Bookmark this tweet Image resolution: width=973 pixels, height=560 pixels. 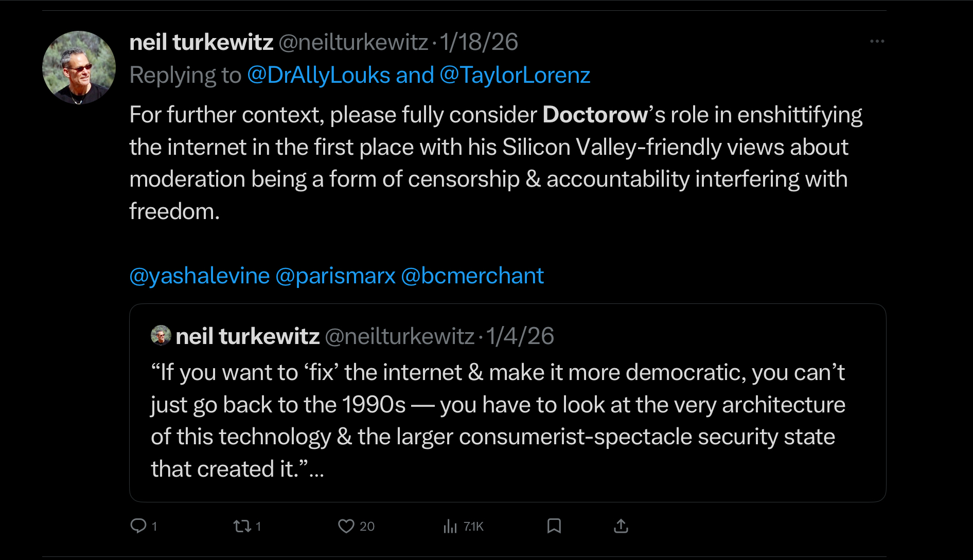(554, 526)
